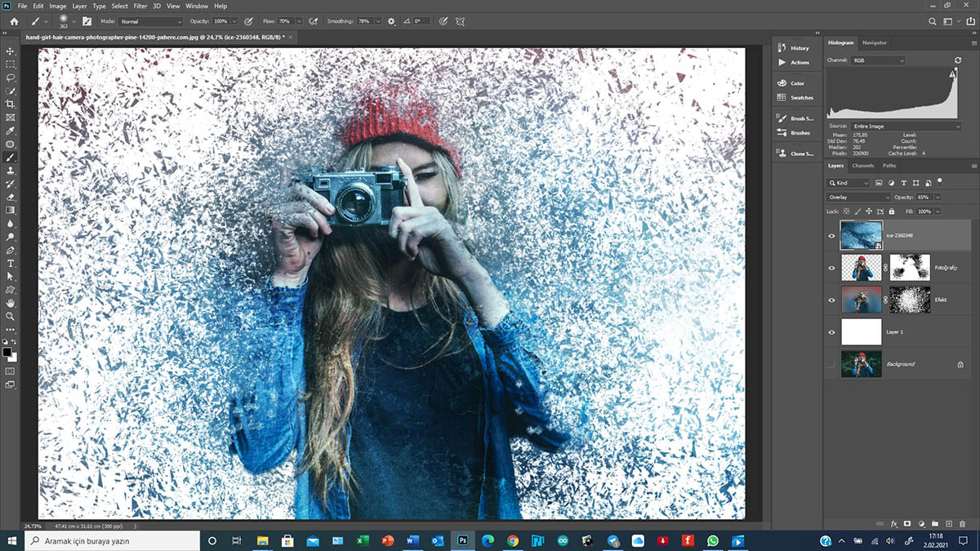This screenshot has width=980, height=551.
Task: Expand the brush Mode dropdown
Action: click(x=151, y=21)
